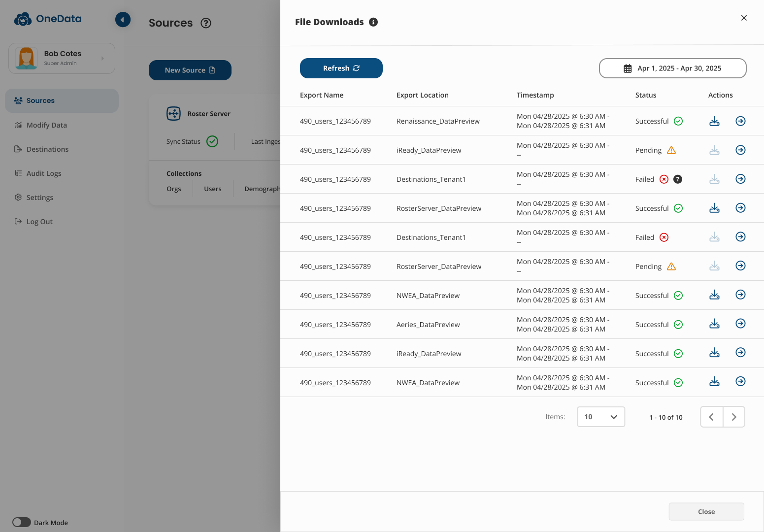
Task: Open the date range picker Apr 2025
Action: point(672,68)
